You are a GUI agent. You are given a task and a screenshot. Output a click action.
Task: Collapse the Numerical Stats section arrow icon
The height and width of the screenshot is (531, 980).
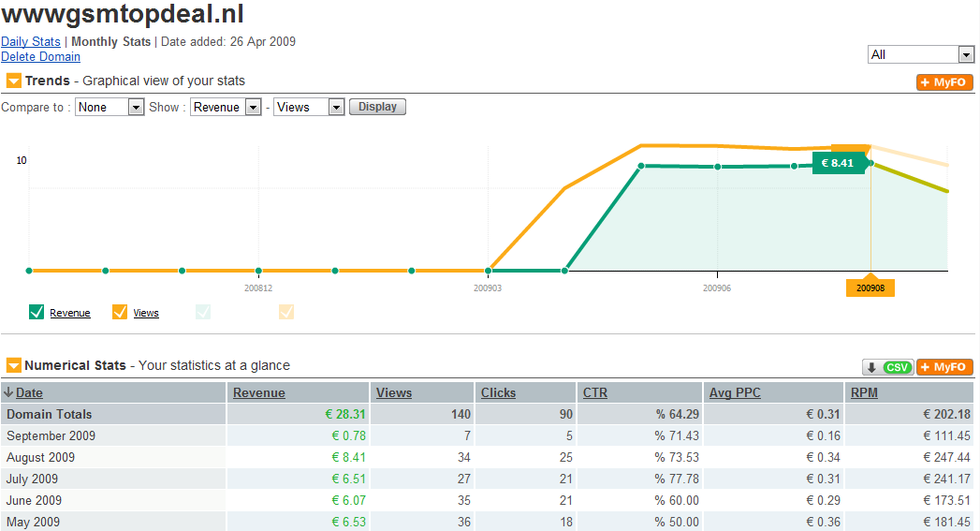pos(14,365)
